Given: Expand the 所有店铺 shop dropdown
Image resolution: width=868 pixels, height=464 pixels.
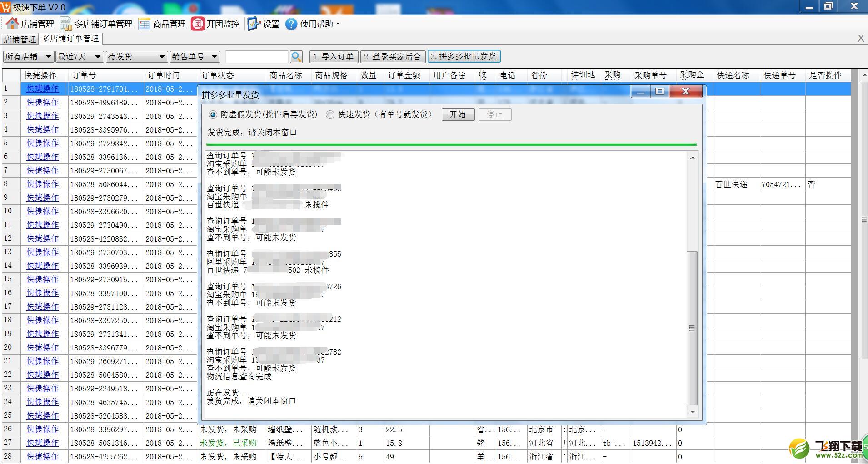Looking at the screenshot, I should [48, 57].
